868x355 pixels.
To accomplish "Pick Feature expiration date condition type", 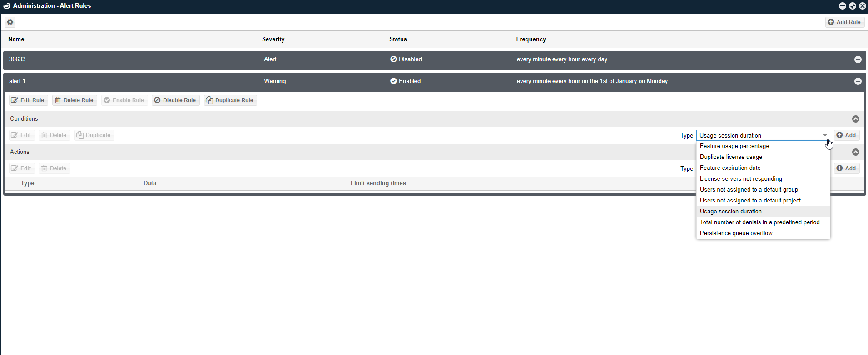I will click(x=730, y=168).
